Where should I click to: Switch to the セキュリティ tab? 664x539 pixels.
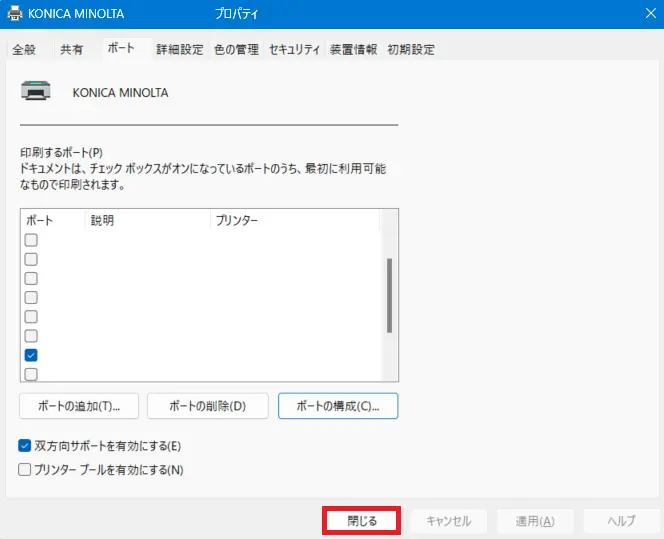294,50
